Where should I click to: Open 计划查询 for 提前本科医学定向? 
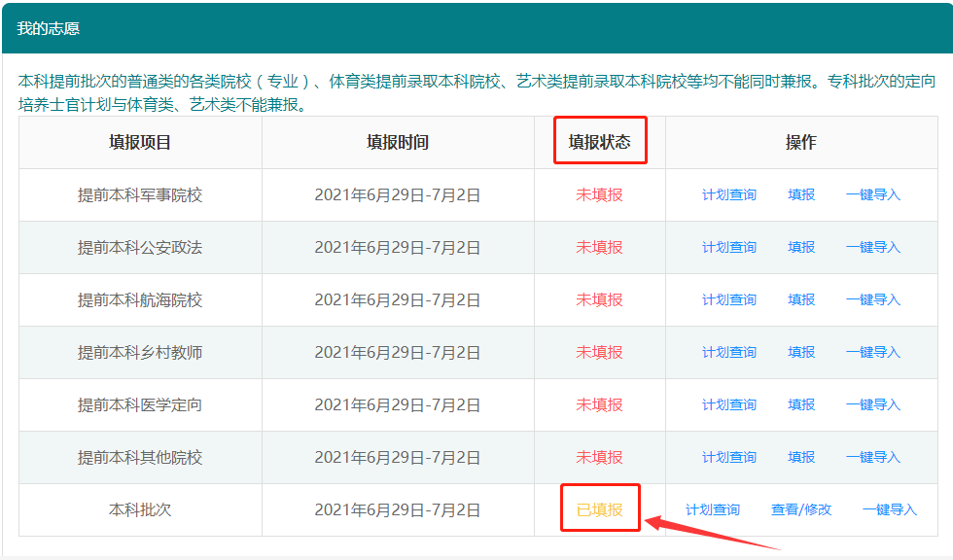(x=728, y=404)
